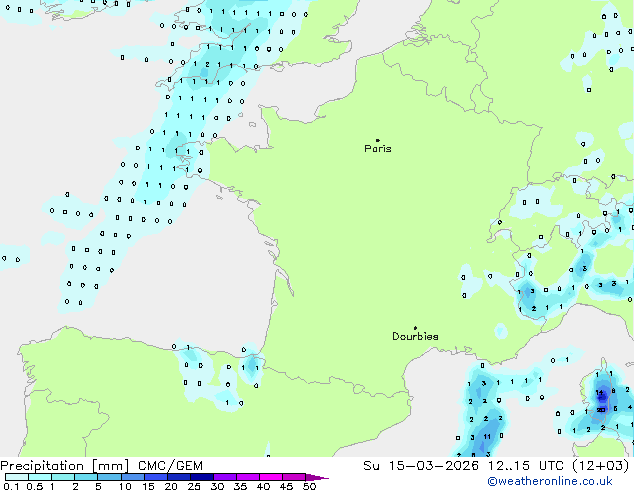Click the '11' precipitation value on map
This screenshot has height=490, width=634.
487,437
